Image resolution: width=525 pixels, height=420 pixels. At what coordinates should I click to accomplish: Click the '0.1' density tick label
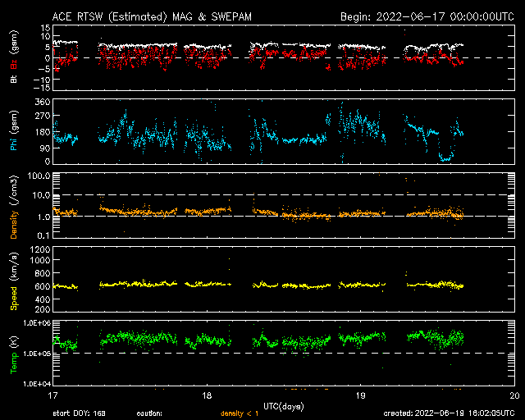pos(43,235)
